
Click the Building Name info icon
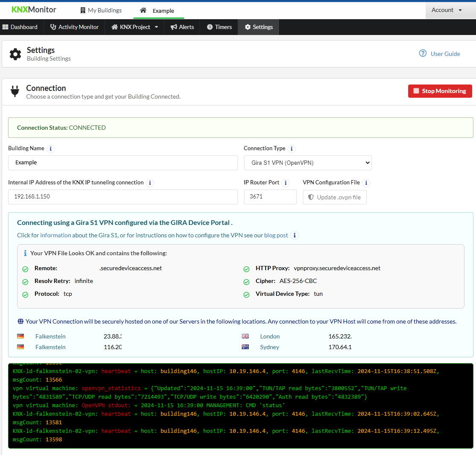click(x=51, y=149)
